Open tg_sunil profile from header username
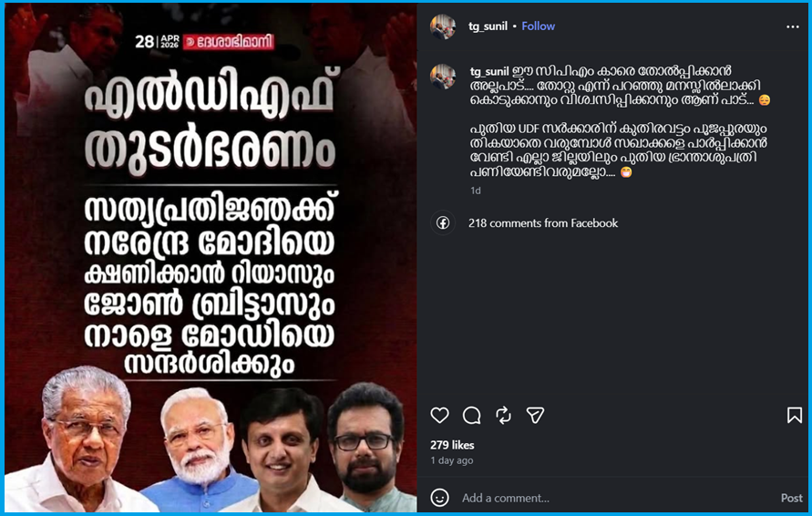Viewport: 812px width, 516px height. 488,26
